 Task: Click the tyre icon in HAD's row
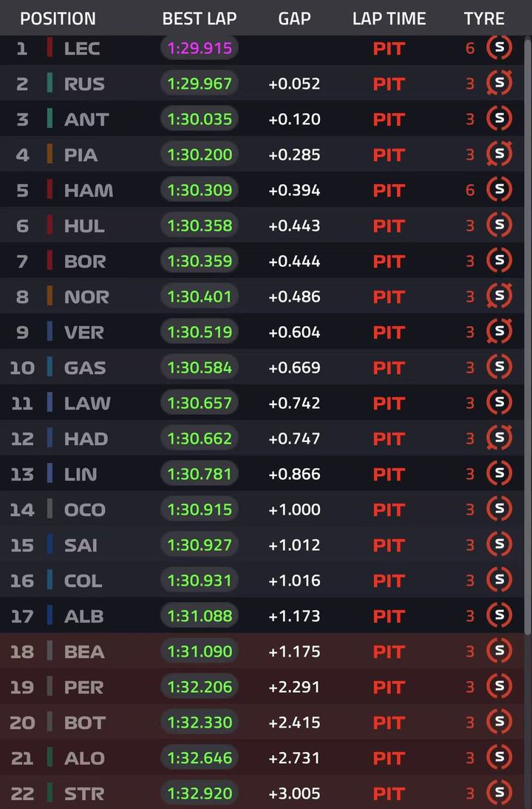click(499, 439)
